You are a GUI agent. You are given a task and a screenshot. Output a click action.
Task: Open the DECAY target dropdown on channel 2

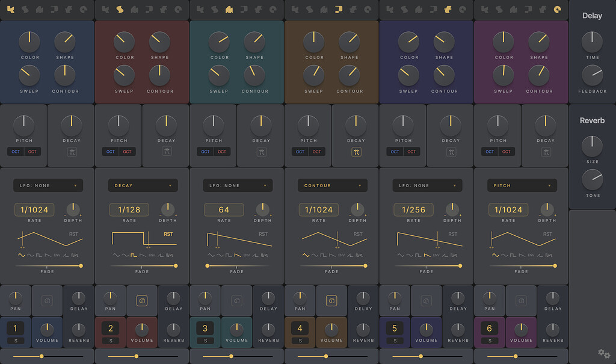[x=143, y=185]
